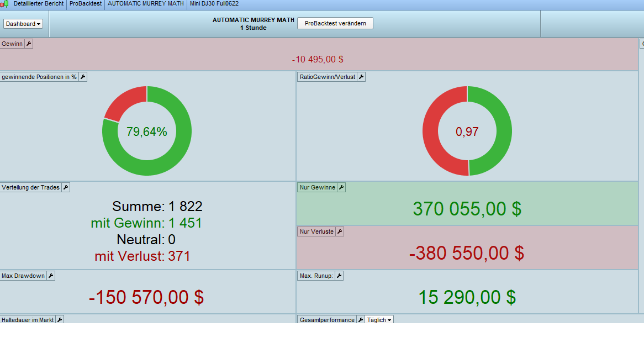
Task: Open the Gewinn panel wrench settings
Action: (29, 44)
